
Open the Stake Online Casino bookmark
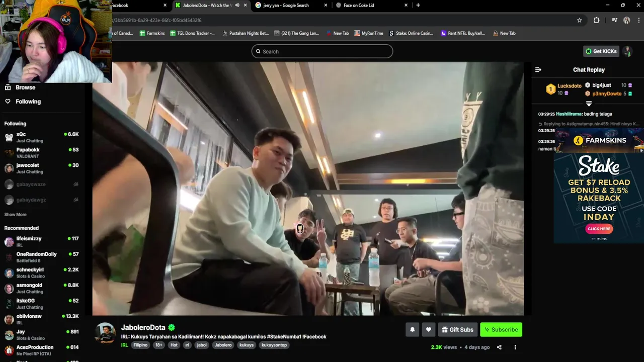412,33
